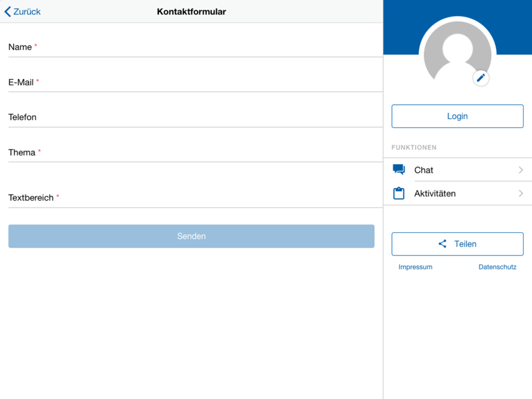Open the Chat function entry
The image size is (532, 399).
pos(458,170)
